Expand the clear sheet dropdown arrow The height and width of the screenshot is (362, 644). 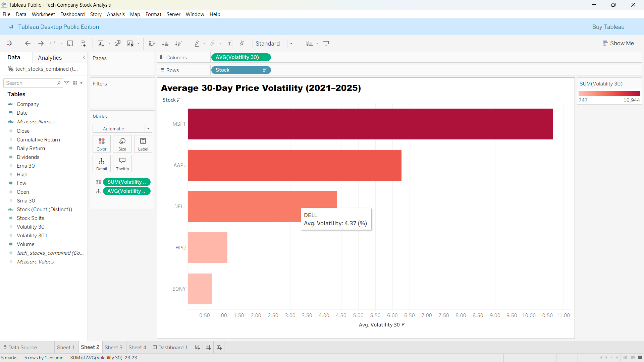(138, 44)
